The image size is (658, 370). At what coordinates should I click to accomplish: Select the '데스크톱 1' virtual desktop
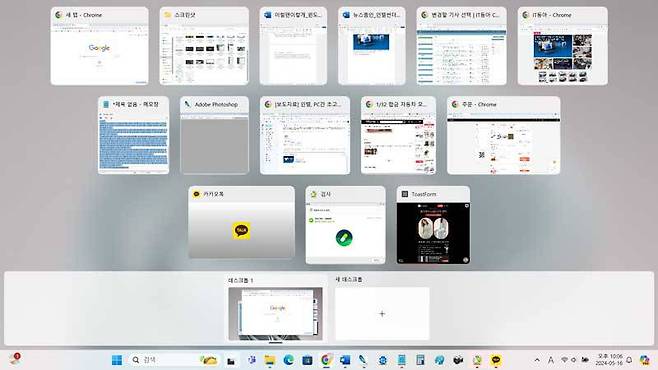coord(275,310)
